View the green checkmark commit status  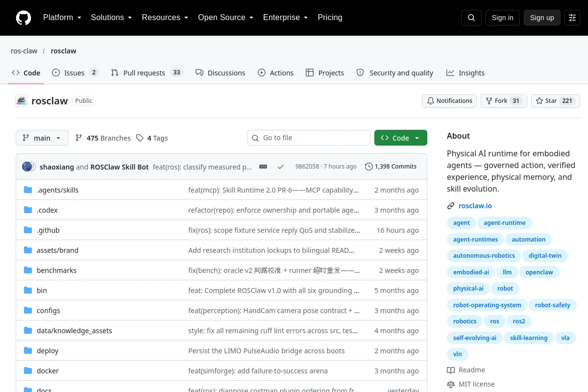coord(281,167)
